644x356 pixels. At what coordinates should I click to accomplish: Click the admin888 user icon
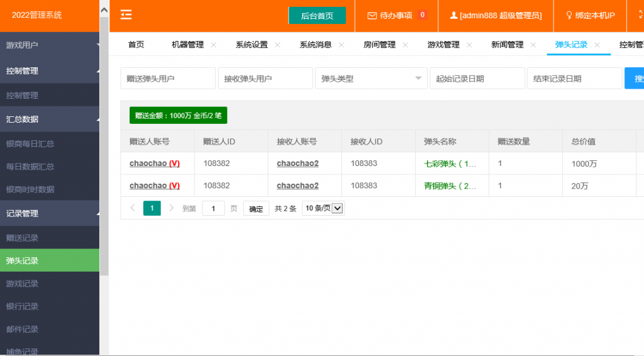point(453,16)
